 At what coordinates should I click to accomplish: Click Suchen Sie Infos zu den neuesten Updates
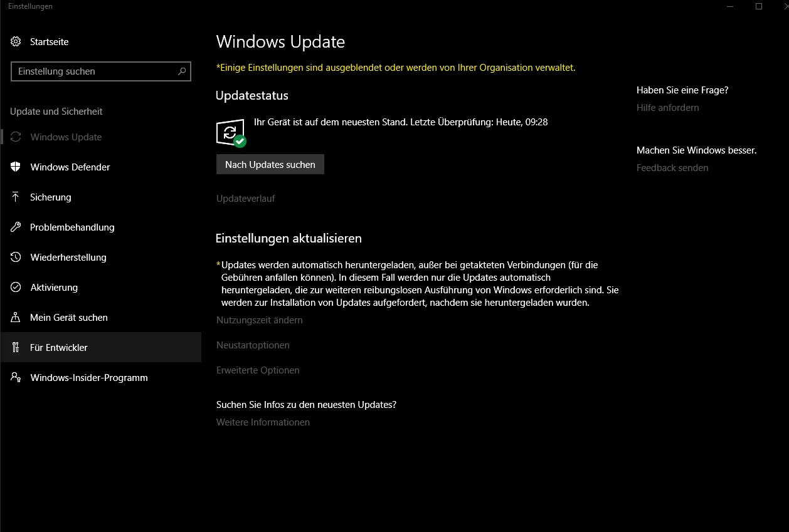[x=306, y=405]
